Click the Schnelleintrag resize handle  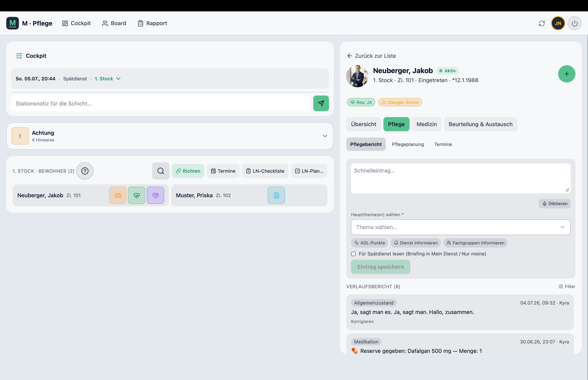(x=567, y=190)
